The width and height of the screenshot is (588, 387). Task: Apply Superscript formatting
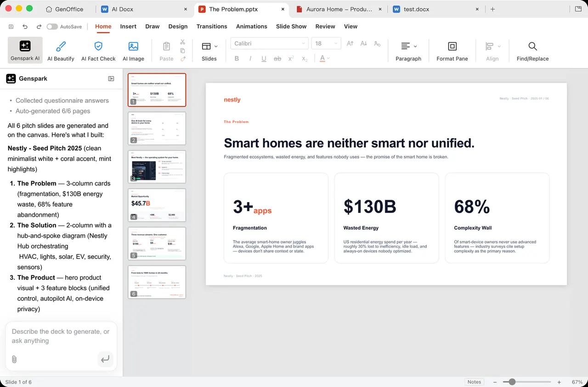(x=291, y=58)
